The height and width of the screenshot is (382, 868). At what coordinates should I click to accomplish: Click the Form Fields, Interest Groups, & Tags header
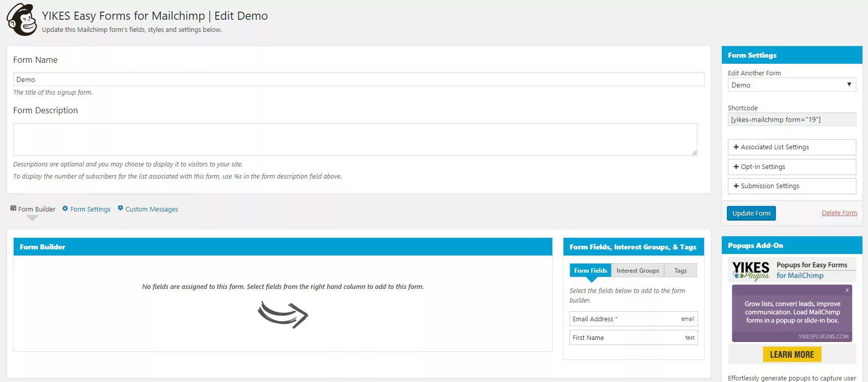(x=633, y=247)
